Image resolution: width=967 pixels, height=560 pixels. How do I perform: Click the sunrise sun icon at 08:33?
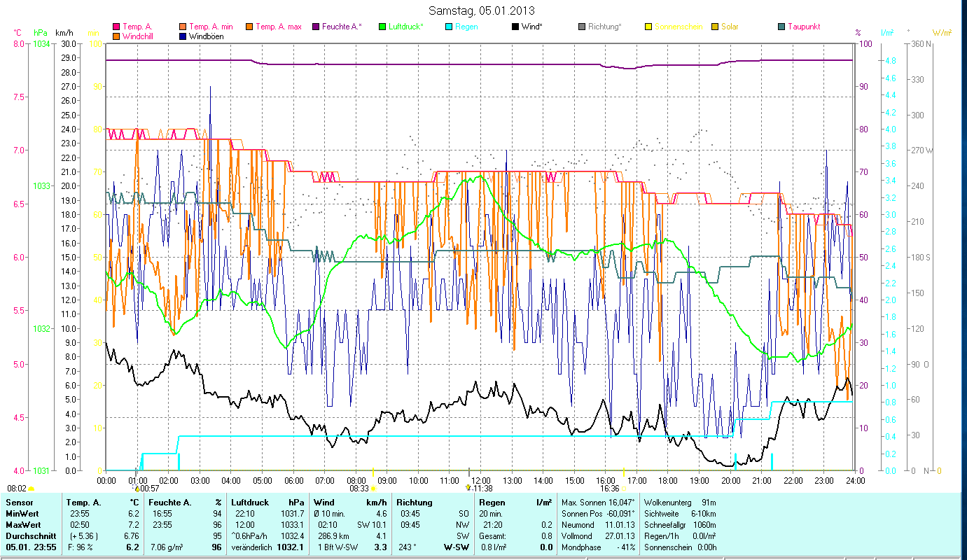373,489
